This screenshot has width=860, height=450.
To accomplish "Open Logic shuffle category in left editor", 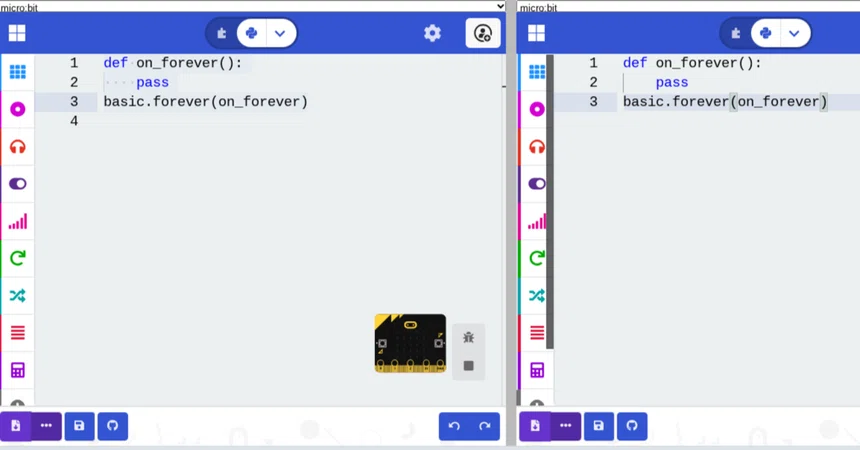I will [x=18, y=295].
